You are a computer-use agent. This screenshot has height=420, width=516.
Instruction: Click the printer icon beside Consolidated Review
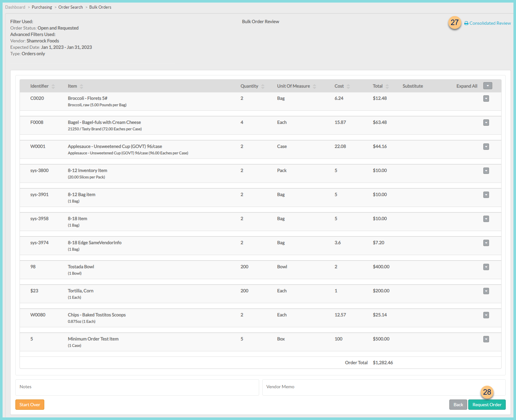point(466,23)
